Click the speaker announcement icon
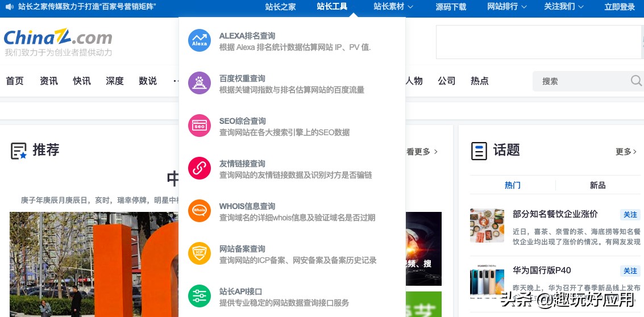 [9, 7]
